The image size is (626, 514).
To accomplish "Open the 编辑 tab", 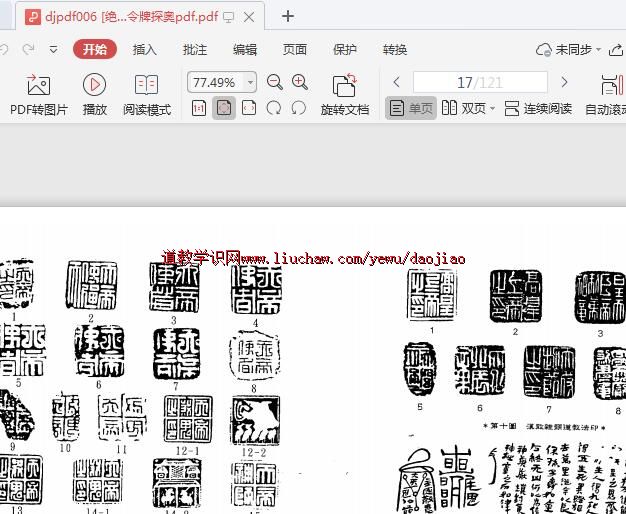I will pyautogui.click(x=245, y=50).
